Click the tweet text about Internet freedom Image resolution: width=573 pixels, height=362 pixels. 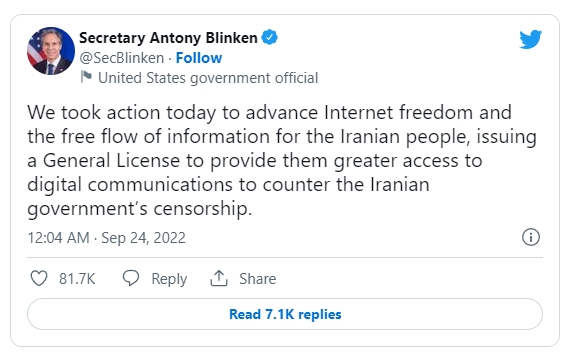click(x=282, y=160)
